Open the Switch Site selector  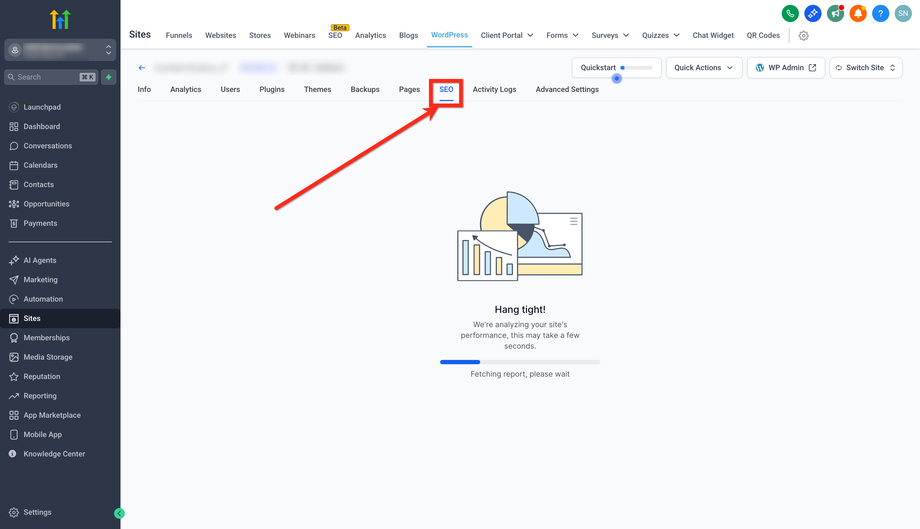click(865, 67)
